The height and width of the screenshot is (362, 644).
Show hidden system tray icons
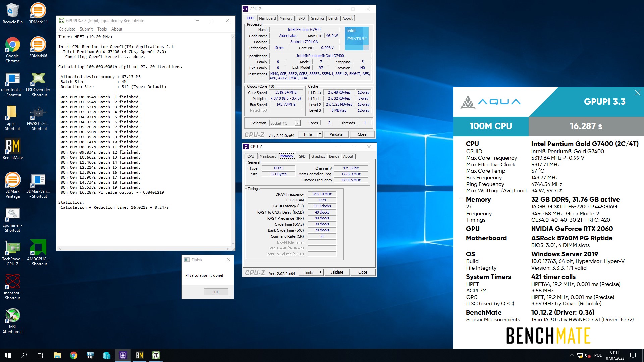pos(572,355)
